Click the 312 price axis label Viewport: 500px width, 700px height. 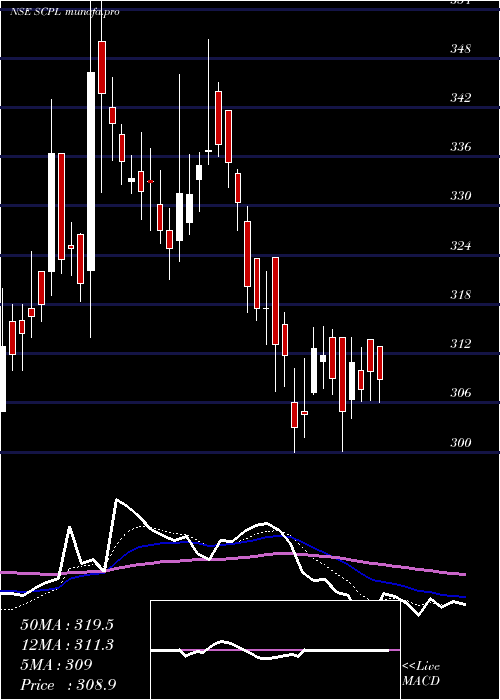click(x=460, y=344)
